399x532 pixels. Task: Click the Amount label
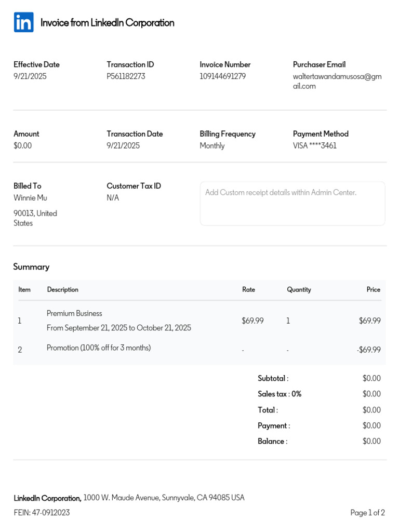click(x=26, y=134)
